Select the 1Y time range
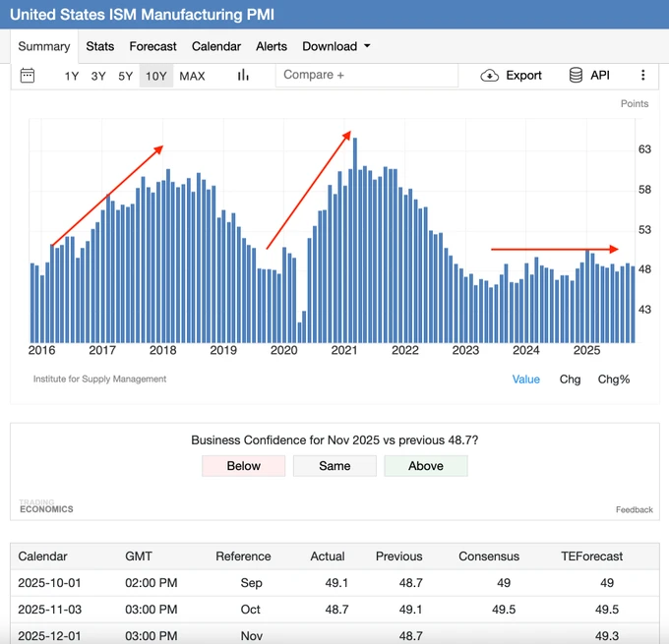 tap(72, 76)
